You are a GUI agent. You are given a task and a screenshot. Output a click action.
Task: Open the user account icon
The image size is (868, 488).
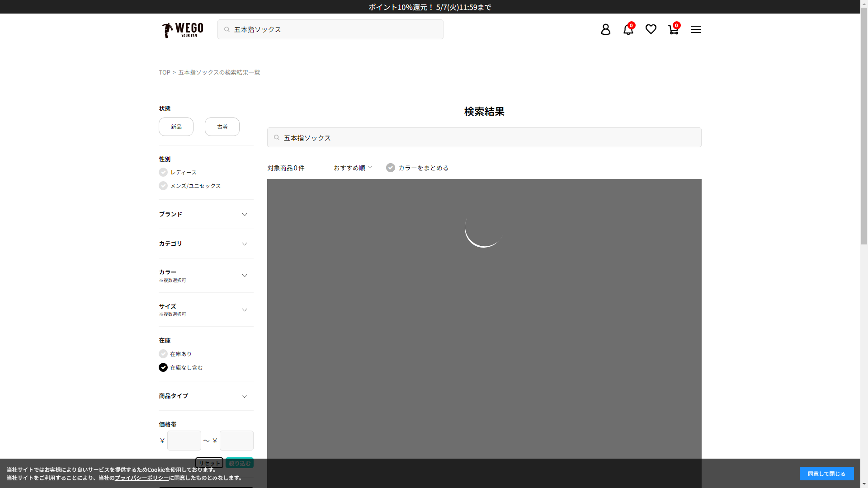pos(605,29)
